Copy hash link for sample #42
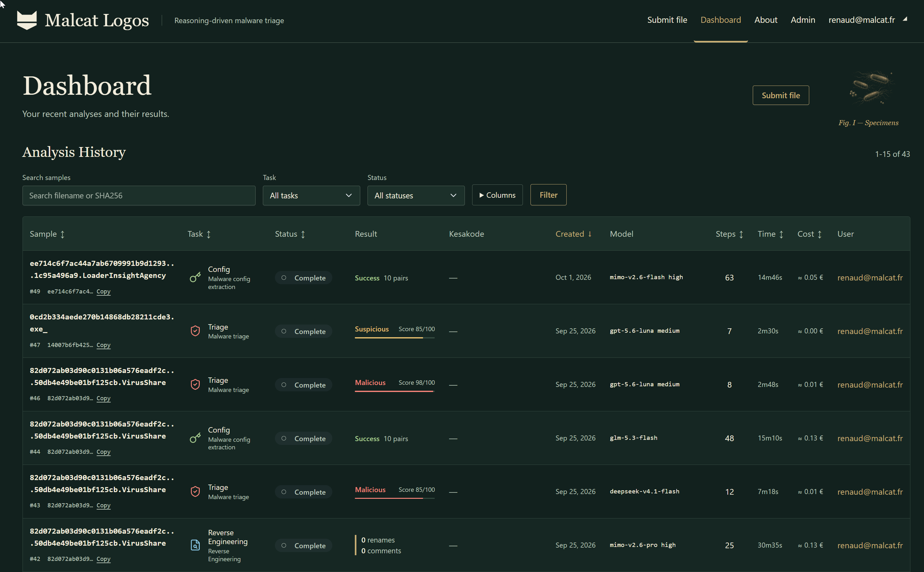This screenshot has width=924, height=572. point(103,559)
